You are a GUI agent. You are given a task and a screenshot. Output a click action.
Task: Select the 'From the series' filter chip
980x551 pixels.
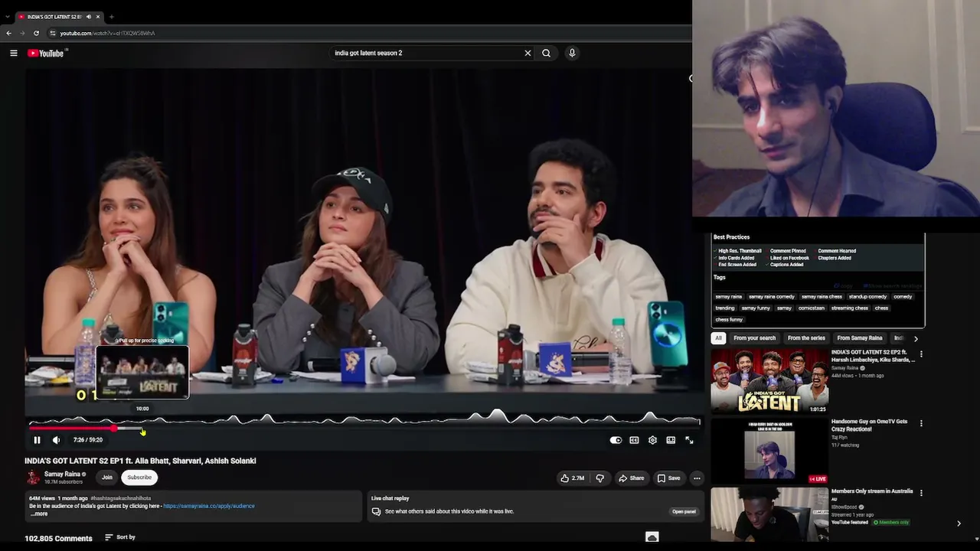click(806, 338)
